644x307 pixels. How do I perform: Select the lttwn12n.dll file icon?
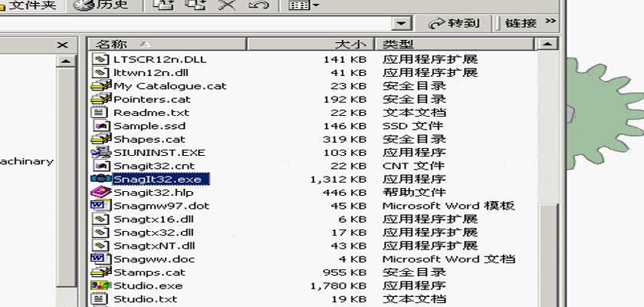pos(100,72)
